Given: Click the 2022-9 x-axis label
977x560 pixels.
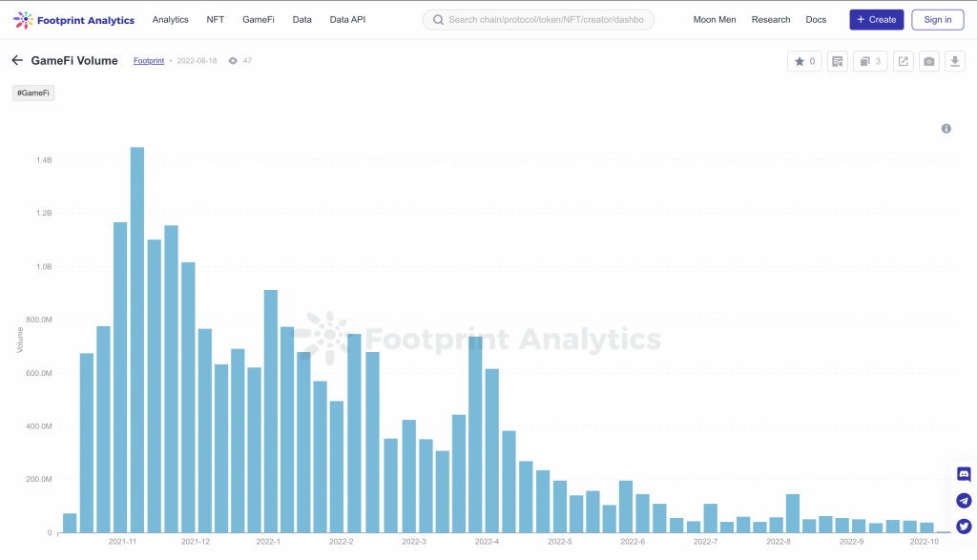Looking at the screenshot, I should tap(851, 541).
